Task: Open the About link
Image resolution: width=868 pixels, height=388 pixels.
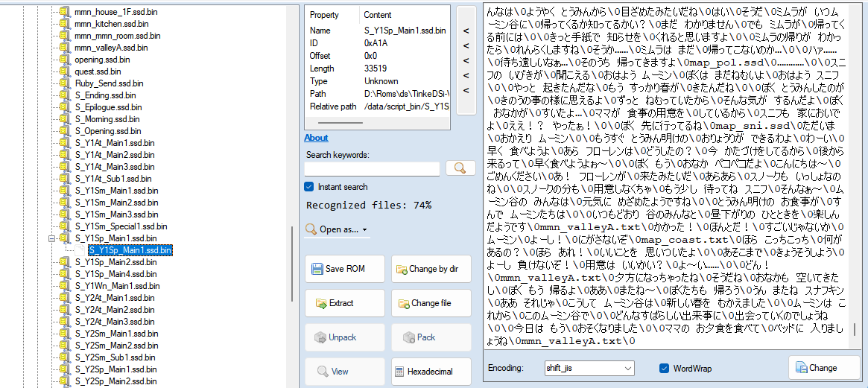Action: coord(316,137)
